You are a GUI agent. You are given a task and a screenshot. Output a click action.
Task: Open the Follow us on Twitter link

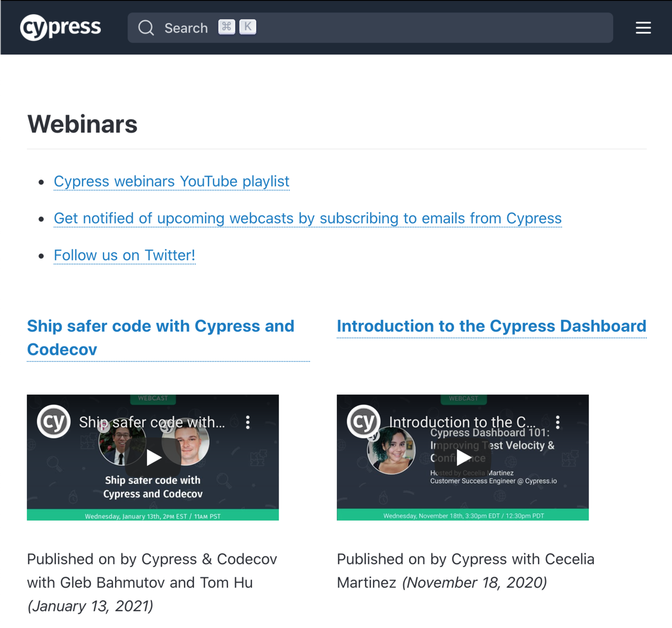[124, 255]
